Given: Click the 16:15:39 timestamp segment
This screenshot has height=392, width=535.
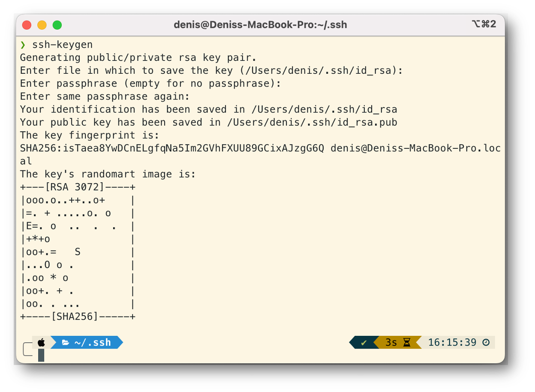Looking at the screenshot, I should click(x=452, y=342).
